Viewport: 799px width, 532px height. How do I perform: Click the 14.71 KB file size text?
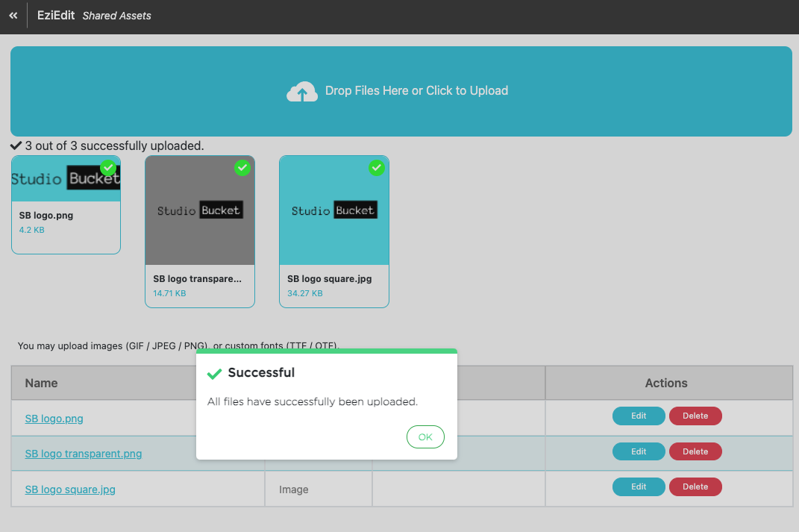click(169, 293)
